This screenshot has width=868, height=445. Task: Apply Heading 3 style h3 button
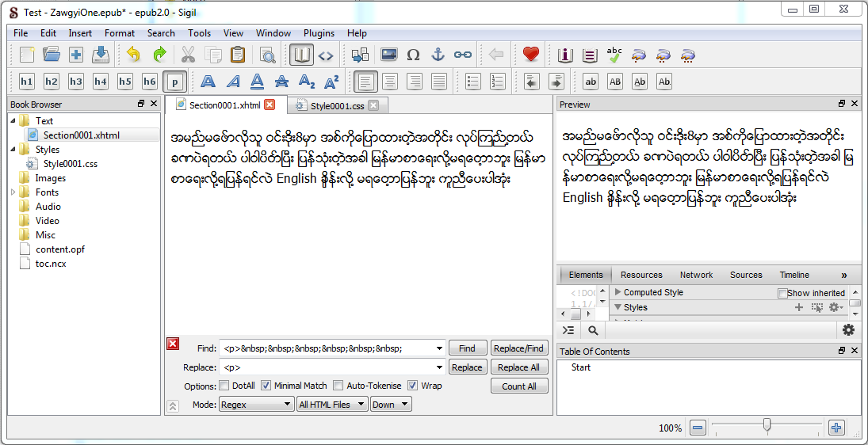(76, 82)
